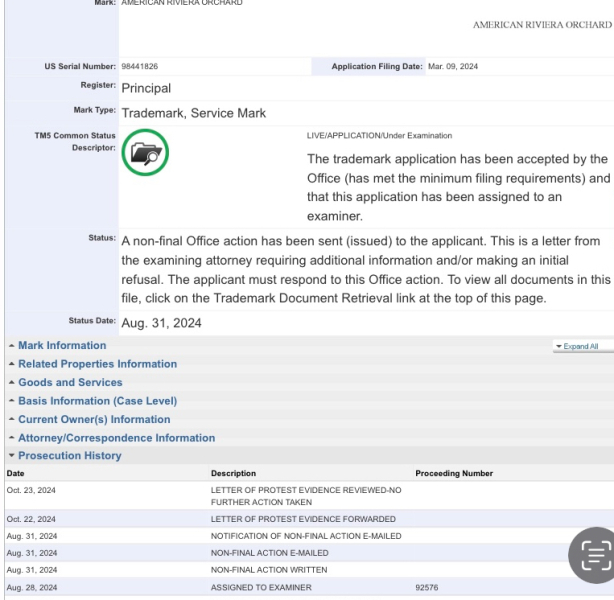Viewport: 614px width, 600px height.
Task: Click proceeding number 92576
Action: tap(426, 587)
